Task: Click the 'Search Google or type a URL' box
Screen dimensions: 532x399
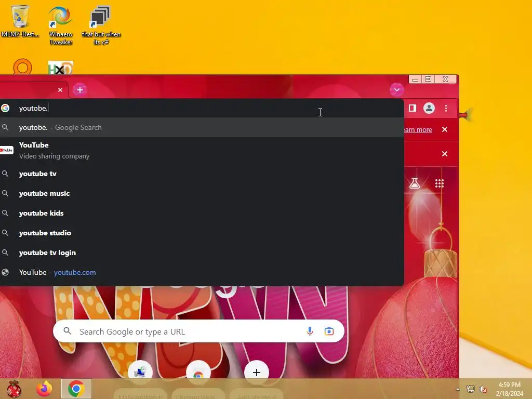Action: [198, 331]
